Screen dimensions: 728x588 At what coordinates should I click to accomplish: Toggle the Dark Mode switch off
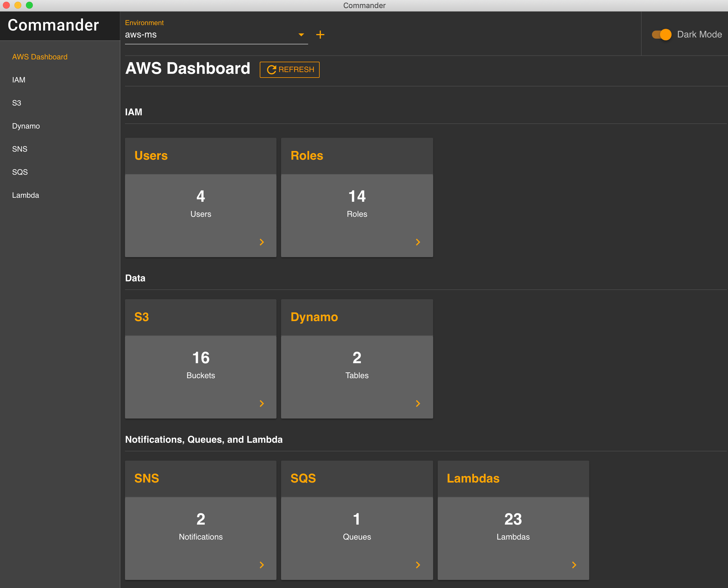coord(662,35)
